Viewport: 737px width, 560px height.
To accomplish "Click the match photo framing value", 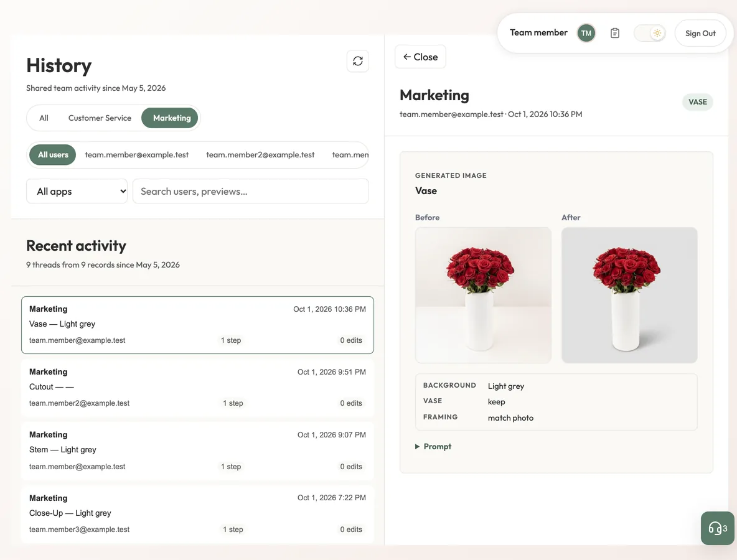I will (510, 418).
